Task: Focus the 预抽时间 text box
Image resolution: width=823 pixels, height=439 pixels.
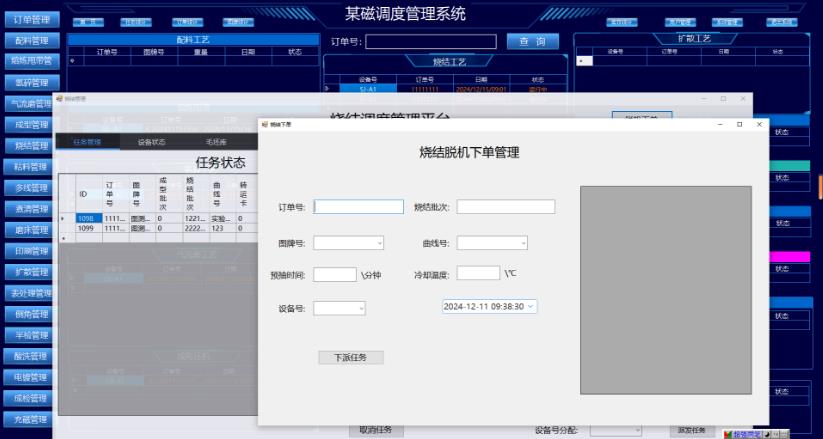Action: click(x=334, y=275)
